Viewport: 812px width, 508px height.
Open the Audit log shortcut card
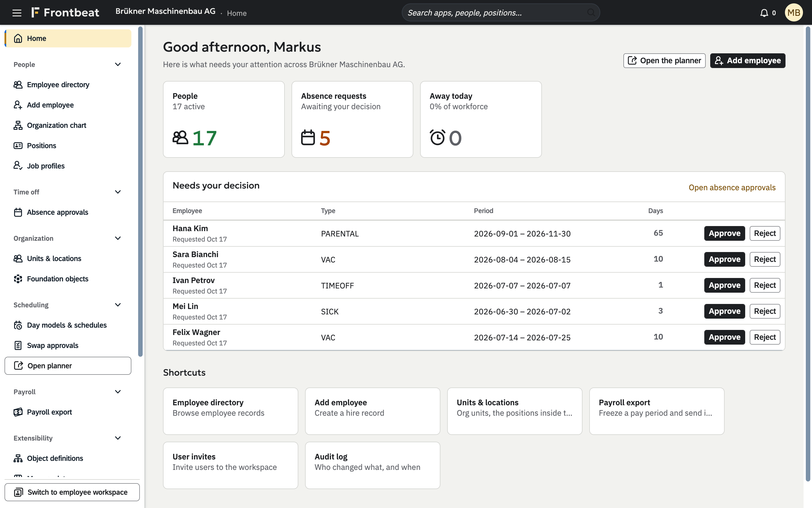(372, 465)
